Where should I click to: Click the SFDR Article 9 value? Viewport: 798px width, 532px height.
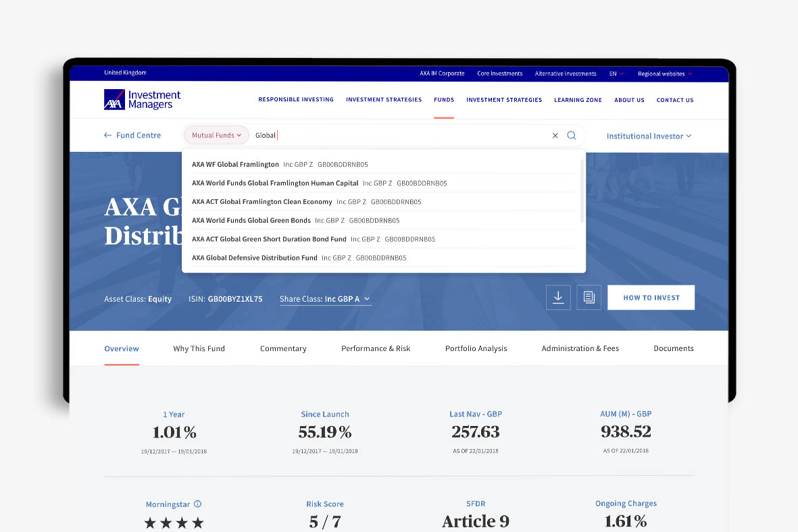pos(475,521)
